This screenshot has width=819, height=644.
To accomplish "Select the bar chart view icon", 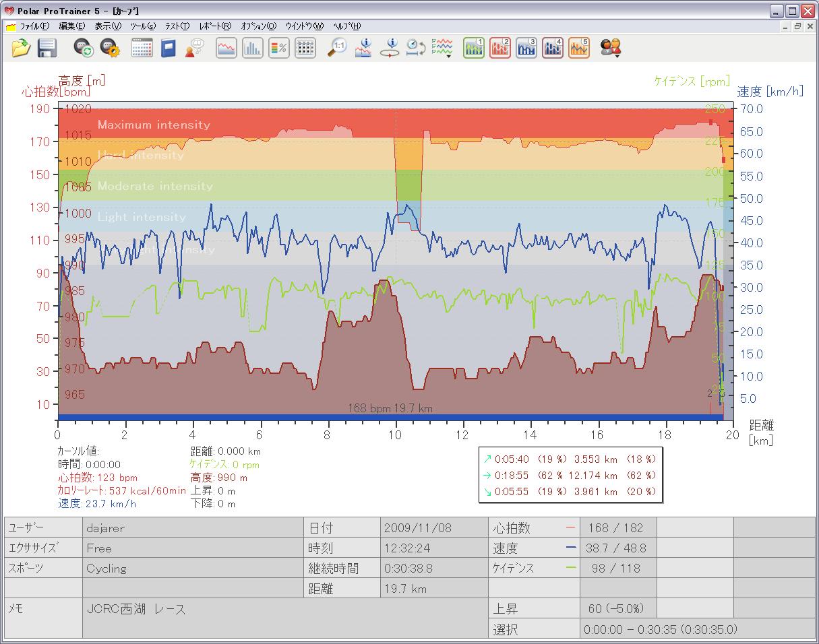I will tap(253, 48).
